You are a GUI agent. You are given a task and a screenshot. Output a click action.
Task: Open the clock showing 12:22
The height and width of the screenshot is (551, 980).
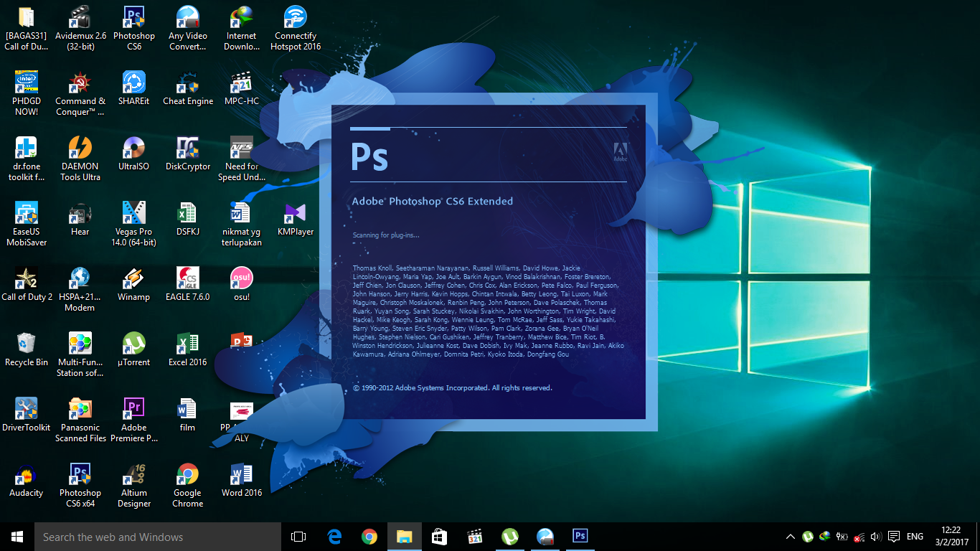coord(952,537)
